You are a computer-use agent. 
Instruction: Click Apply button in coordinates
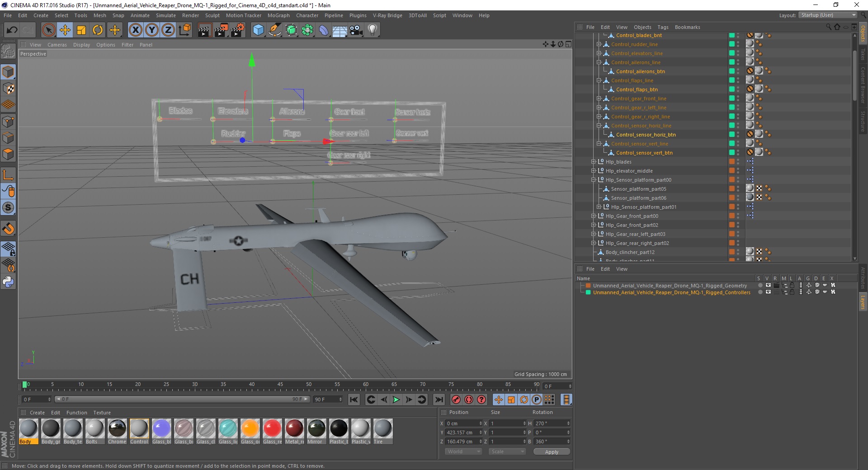(552, 452)
